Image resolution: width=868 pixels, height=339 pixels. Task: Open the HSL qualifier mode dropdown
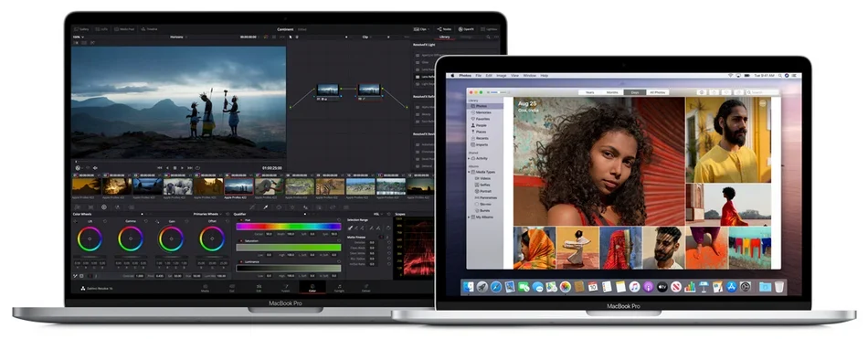378,215
